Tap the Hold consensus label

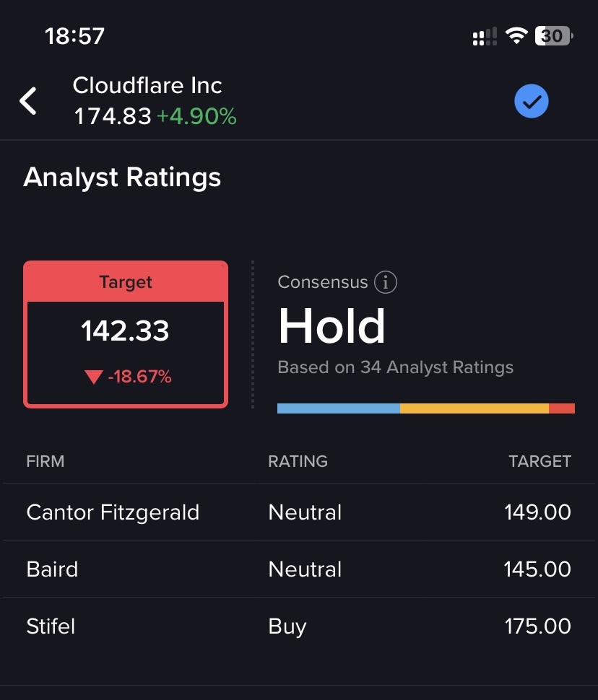(331, 326)
